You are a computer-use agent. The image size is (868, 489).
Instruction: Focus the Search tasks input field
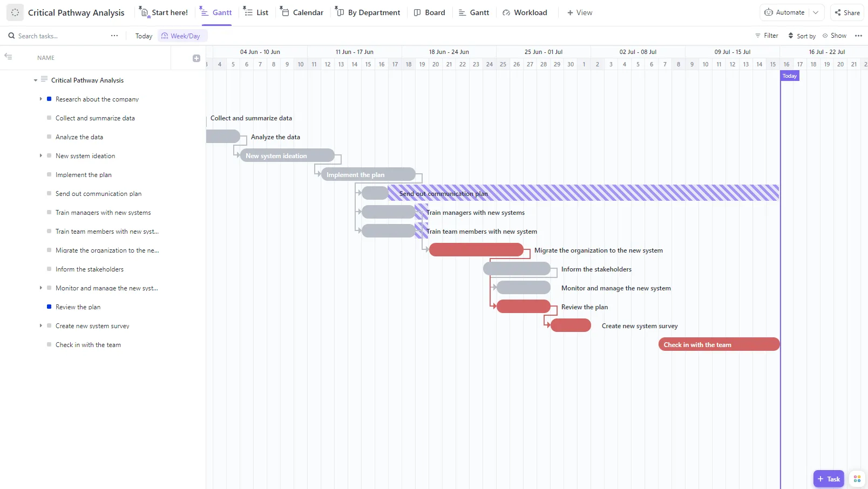[57, 36]
